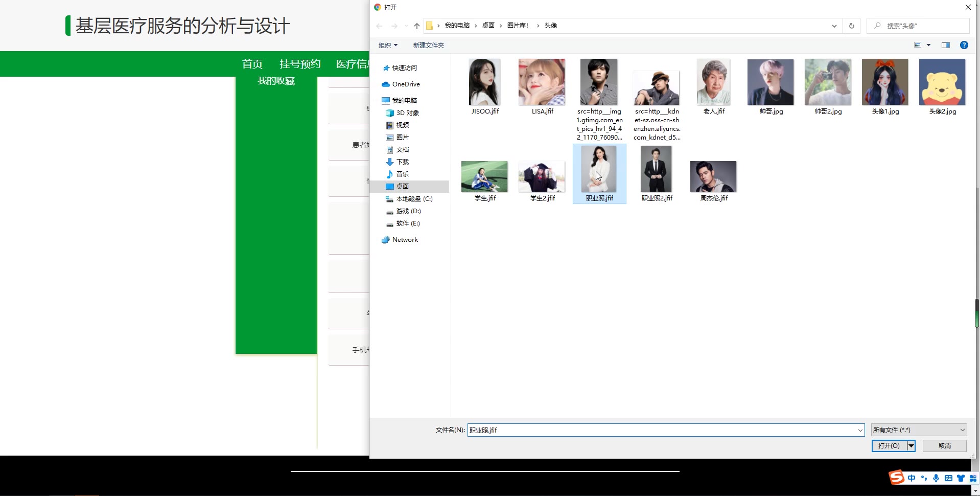Click the 搜索"头像" search box
Image resolution: width=980 pixels, height=496 pixels.
(x=918, y=26)
